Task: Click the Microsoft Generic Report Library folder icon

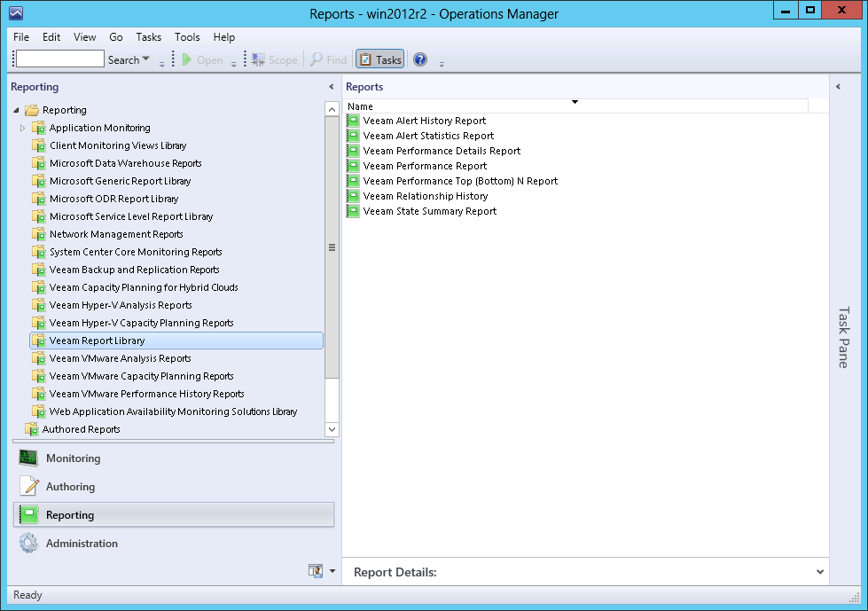Action: pos(39,181)
